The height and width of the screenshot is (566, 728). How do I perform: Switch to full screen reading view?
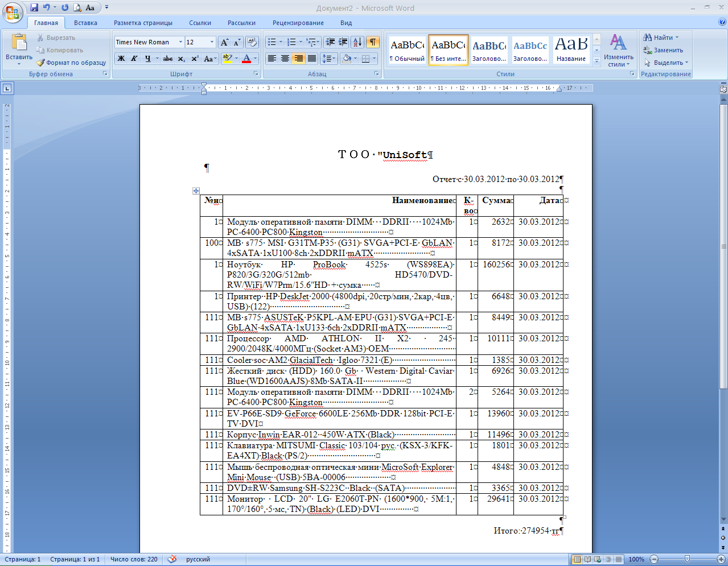click(x=588, y=559)
